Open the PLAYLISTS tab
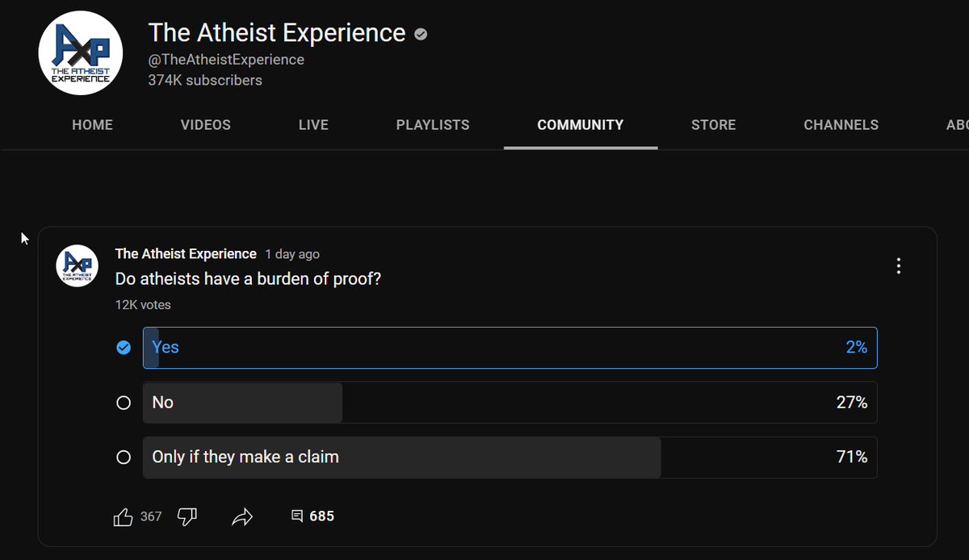The image size is (969, 560). (432, 125)
